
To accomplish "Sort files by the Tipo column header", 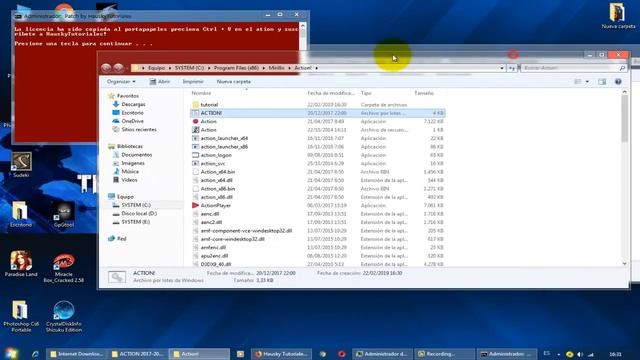I will click(x=366, y=93).
